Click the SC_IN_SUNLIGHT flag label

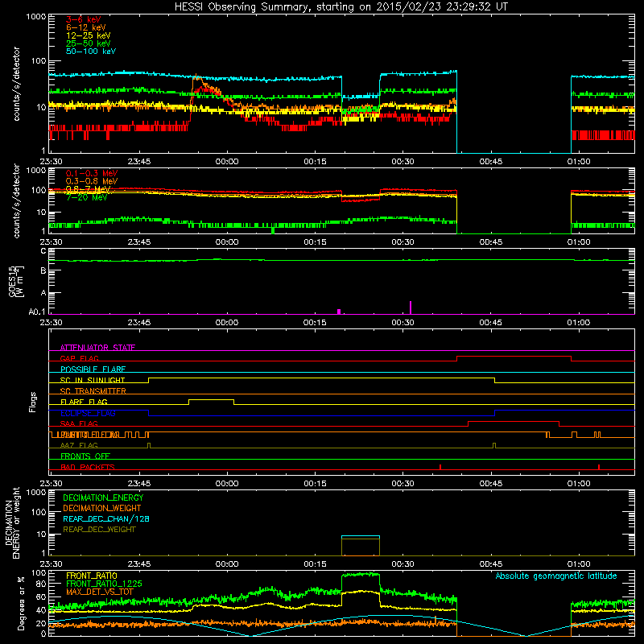coord(93,380)
